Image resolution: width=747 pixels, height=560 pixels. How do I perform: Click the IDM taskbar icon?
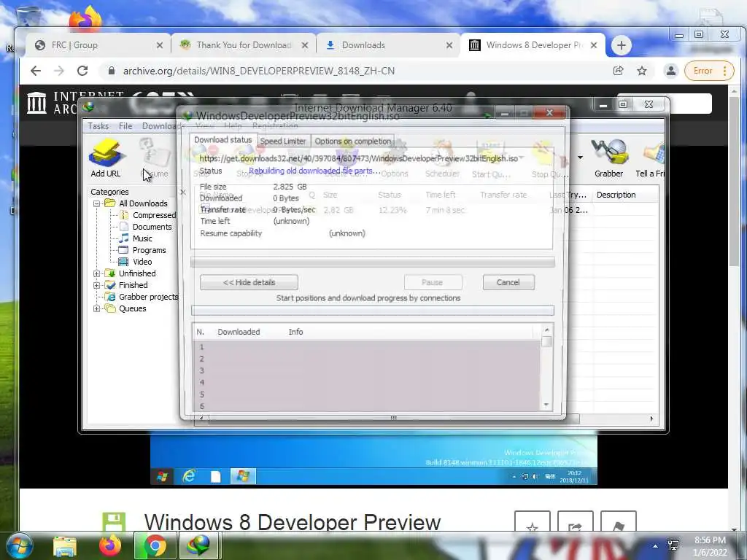(x=198, y=546)
